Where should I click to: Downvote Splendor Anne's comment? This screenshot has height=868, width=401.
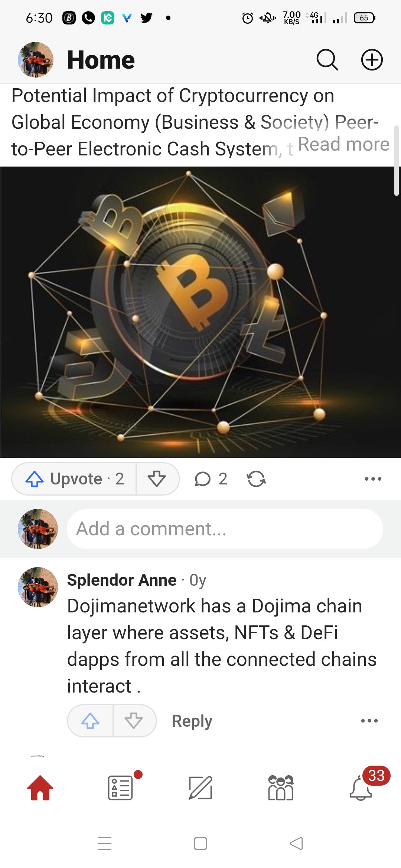tap(134, 721)
